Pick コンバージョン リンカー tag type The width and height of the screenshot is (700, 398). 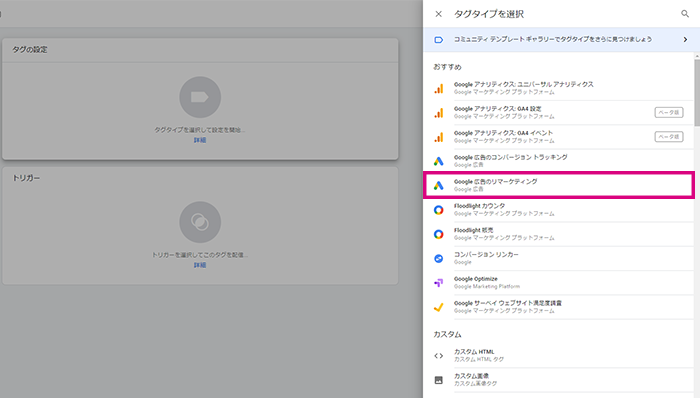[486, 254]
